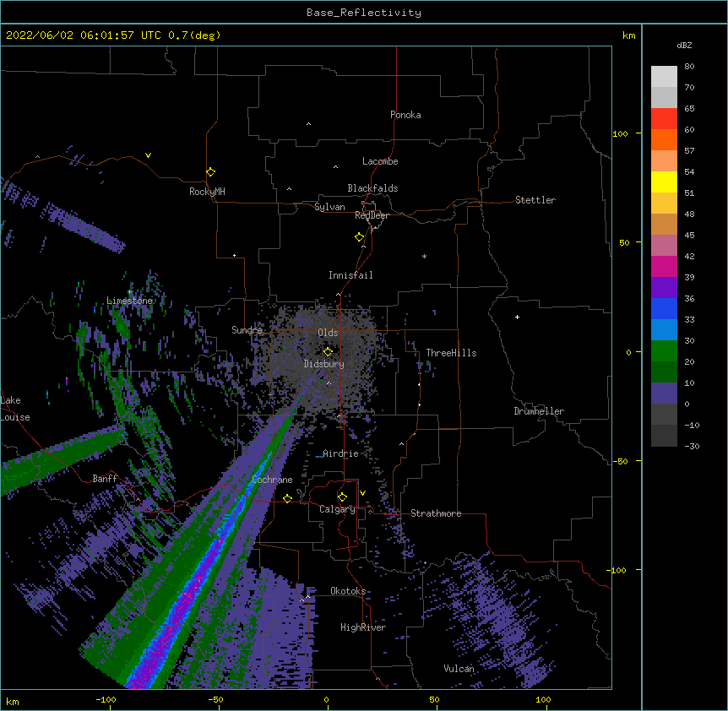Click the RockyMH label

(x=207, y=192)
